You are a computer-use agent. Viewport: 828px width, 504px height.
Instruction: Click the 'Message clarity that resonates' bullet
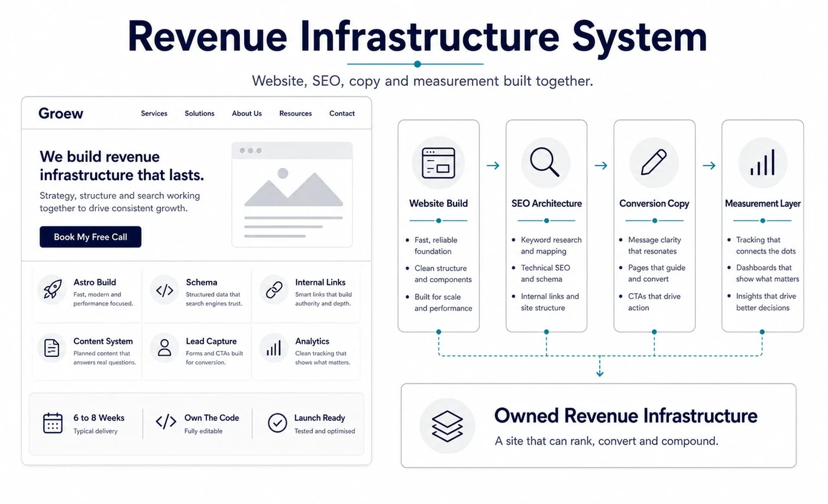655,245
